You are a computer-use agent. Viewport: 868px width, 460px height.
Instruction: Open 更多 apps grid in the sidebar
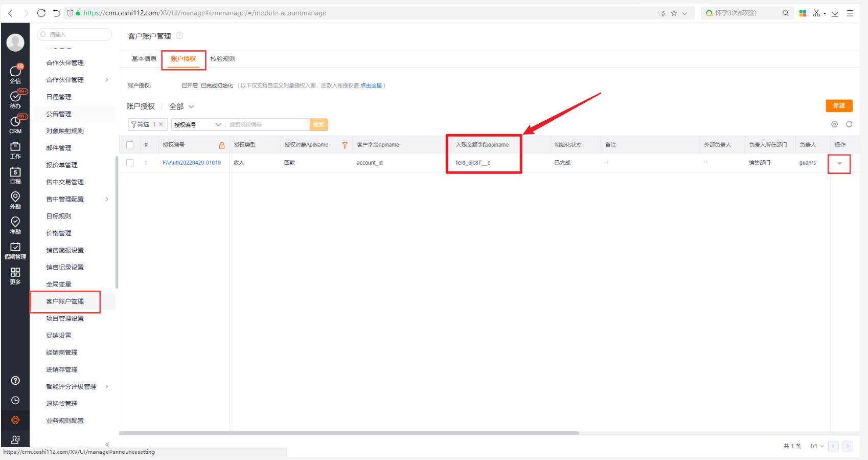15,275
